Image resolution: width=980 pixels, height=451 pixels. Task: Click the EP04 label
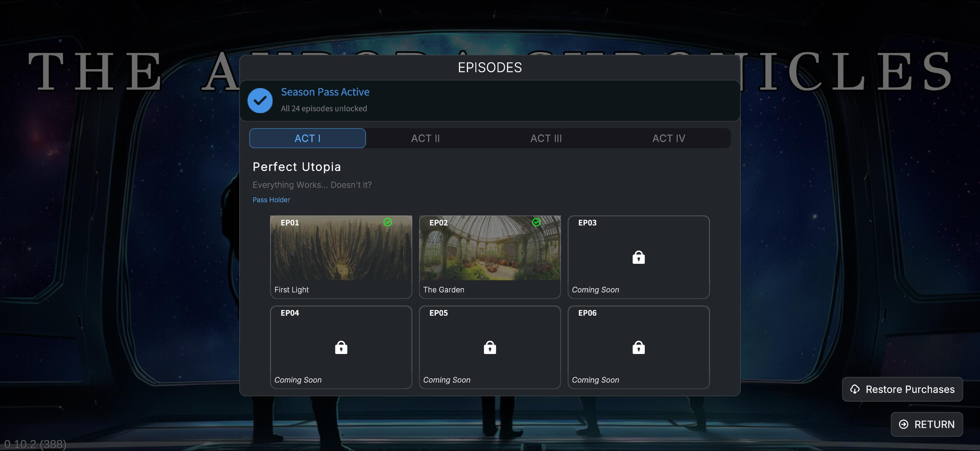(x=289, y=313)
